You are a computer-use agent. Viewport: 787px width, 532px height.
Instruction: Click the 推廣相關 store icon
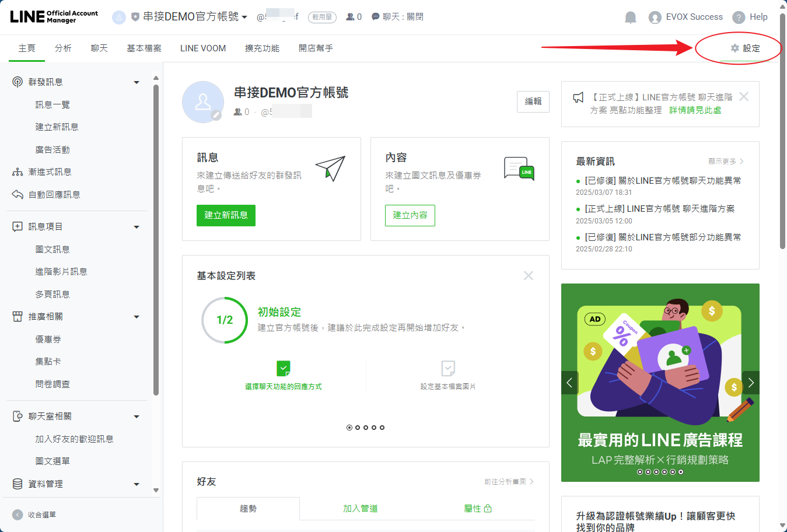[x=18, y=316]
